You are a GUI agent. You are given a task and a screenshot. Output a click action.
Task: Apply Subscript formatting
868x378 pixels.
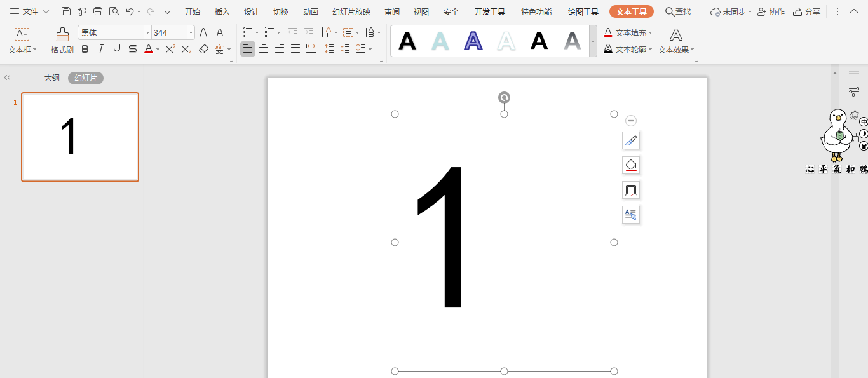coord(186,49)
